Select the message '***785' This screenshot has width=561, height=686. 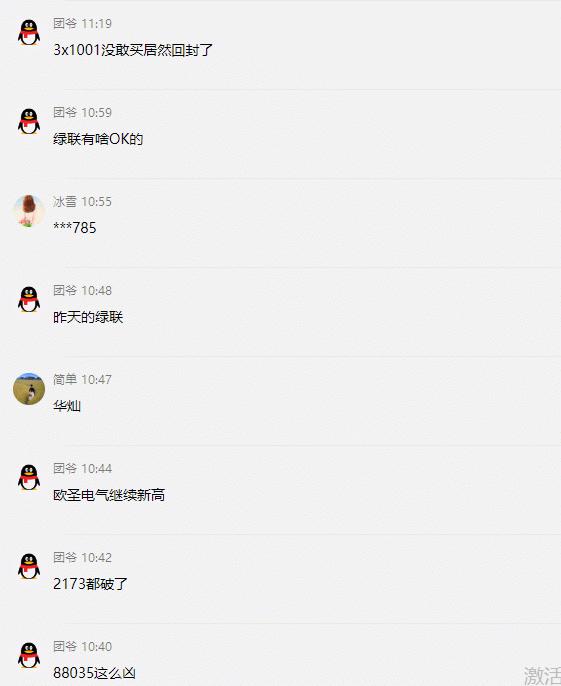[74, 228]
